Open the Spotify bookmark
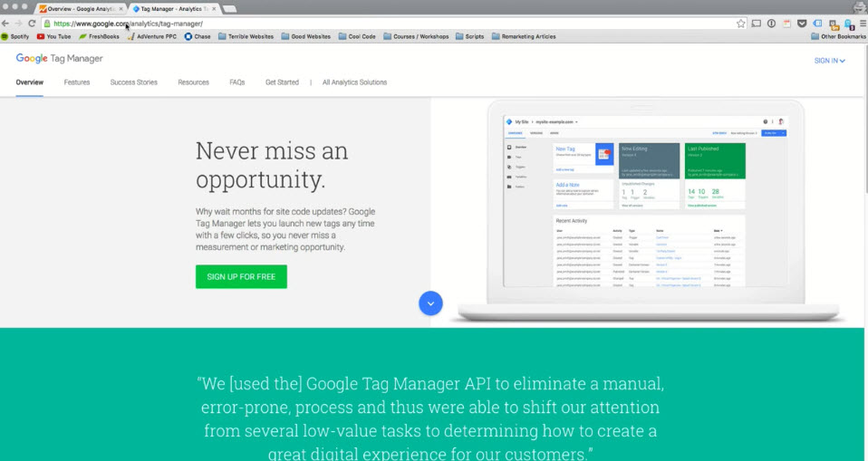The image size is (868, 461). [x=15, y=36]
